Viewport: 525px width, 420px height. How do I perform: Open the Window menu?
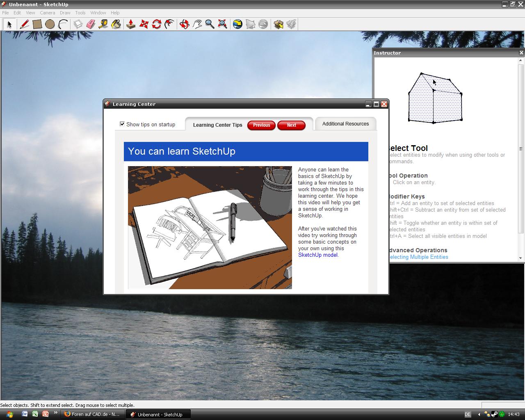pyautogui.click(x=98, y=13)
